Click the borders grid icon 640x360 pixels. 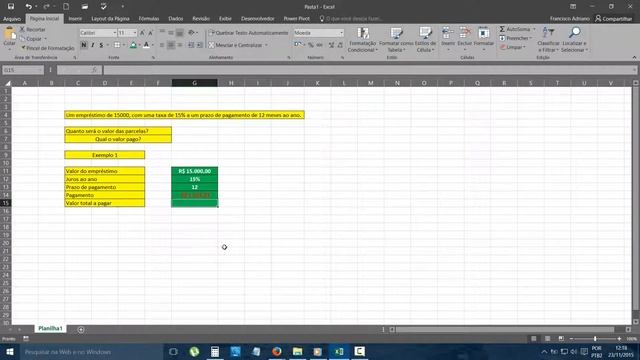[117, 45]
